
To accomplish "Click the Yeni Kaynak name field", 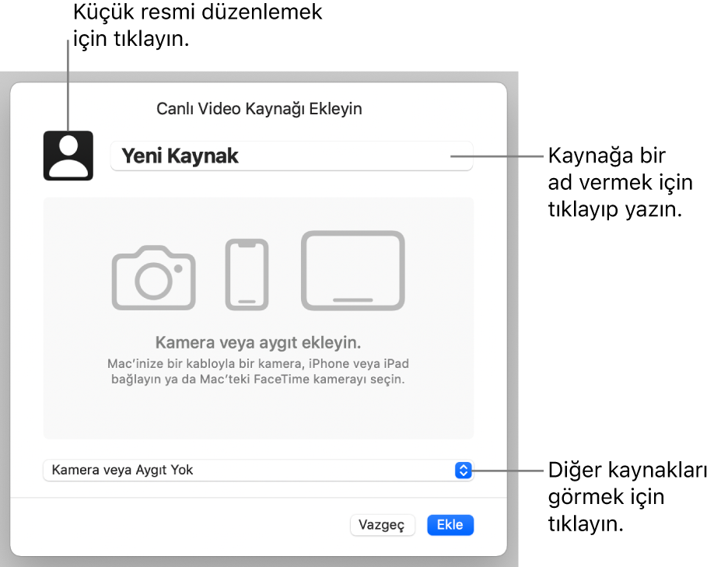I will click(292, 156).
